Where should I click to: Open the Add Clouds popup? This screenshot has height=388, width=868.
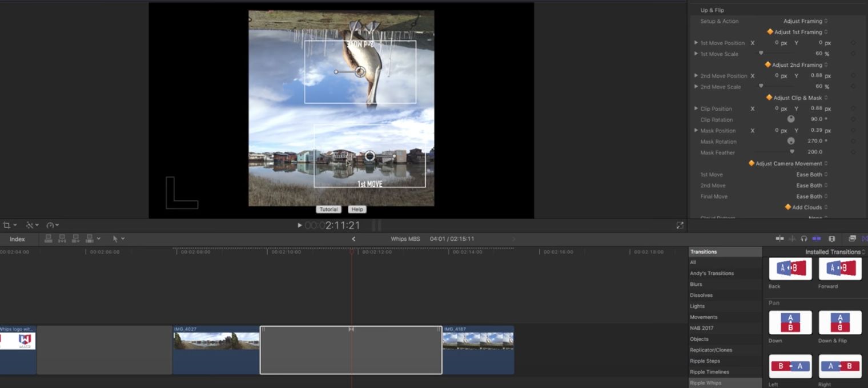[807, 208]
